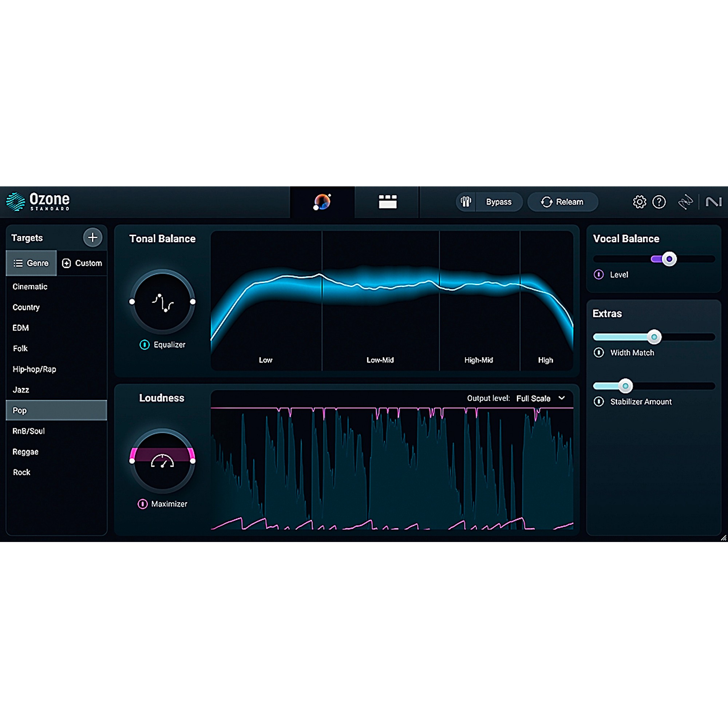Click the Ozone Standard logo

(x=38, y=202)
